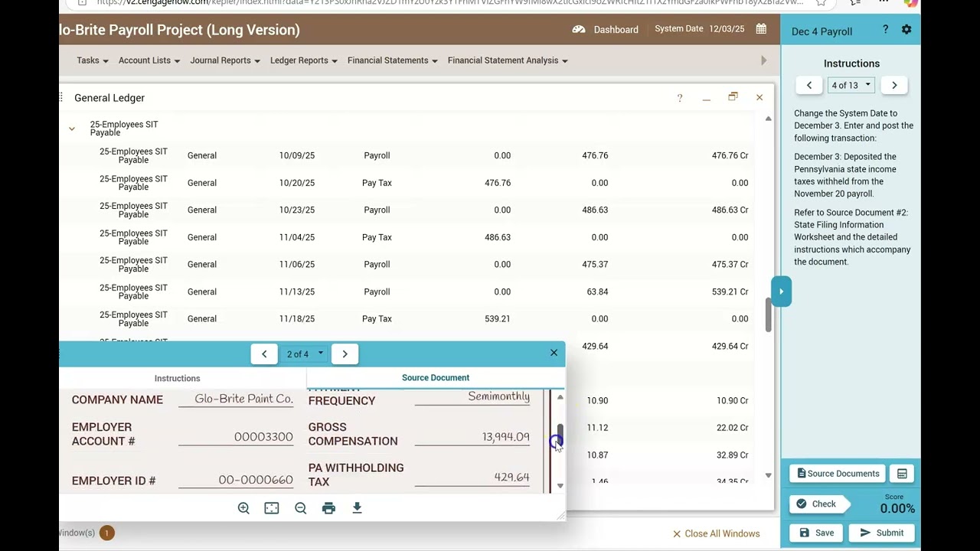Open Financial Statement Analysis menu
Viewport: 980px width, 551px height.
(x=508, y=60)
